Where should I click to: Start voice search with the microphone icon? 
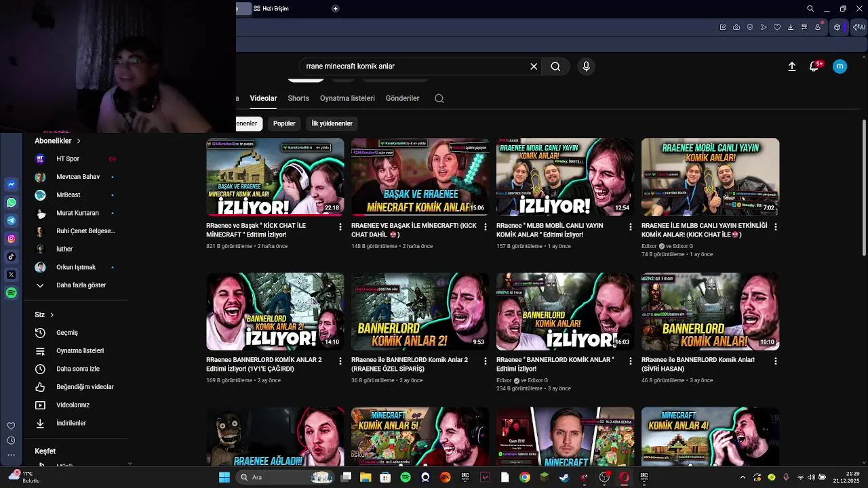click(586, 66)
